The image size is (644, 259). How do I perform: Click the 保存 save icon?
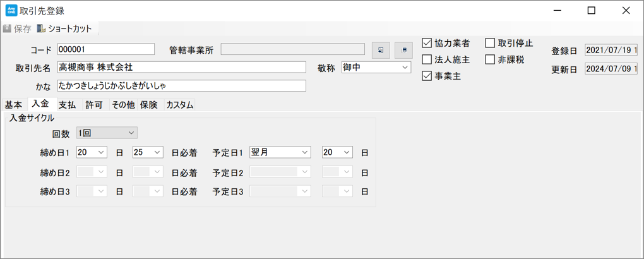click(x=8, y=29)
